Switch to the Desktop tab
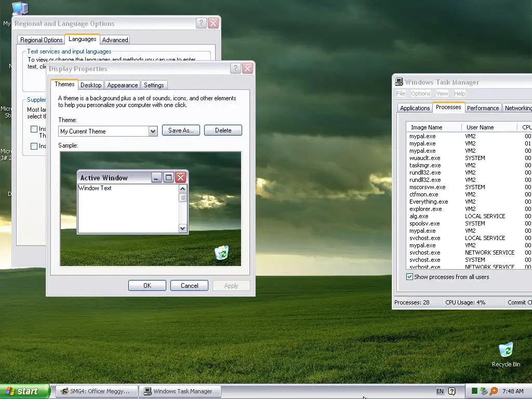This screenshot has width=532, height=399. click(91, 85)
